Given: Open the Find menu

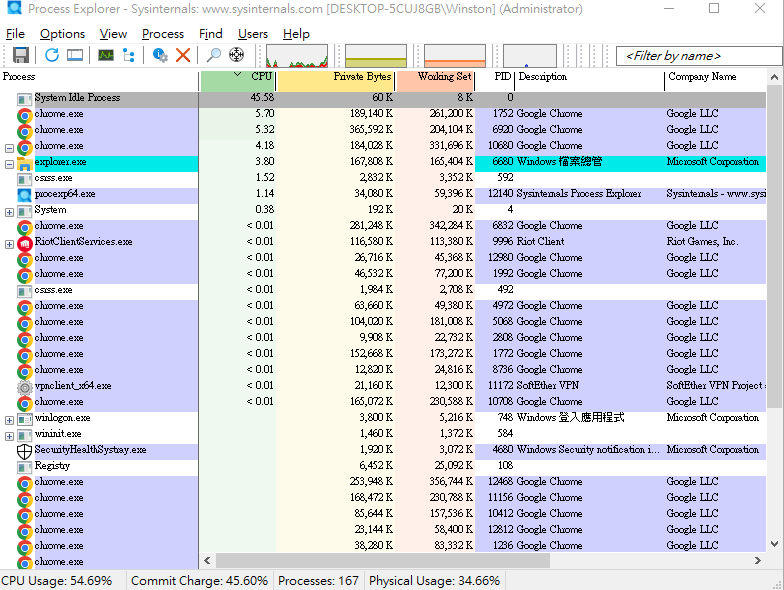Looking at the screenshot, I should coord(210,34).
